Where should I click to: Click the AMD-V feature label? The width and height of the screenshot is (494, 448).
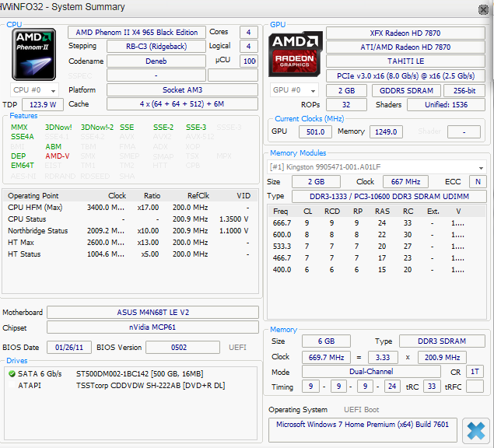tap(58, 156)
